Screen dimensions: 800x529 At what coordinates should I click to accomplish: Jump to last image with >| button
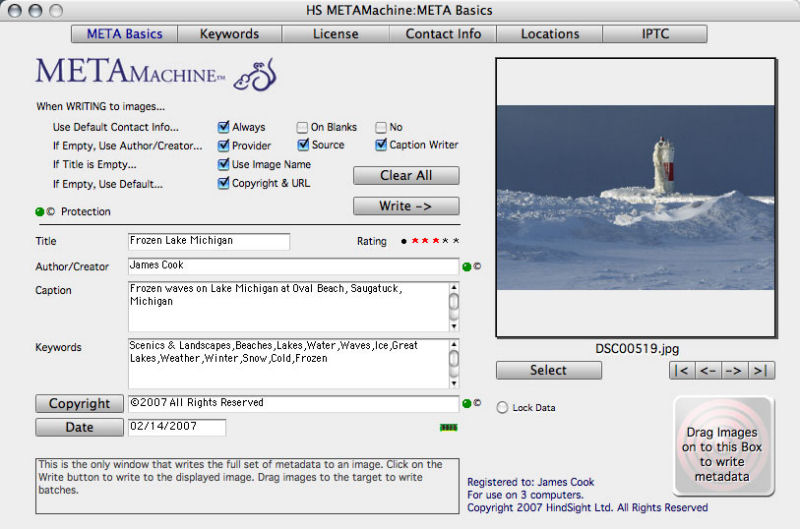click(761, 370)
